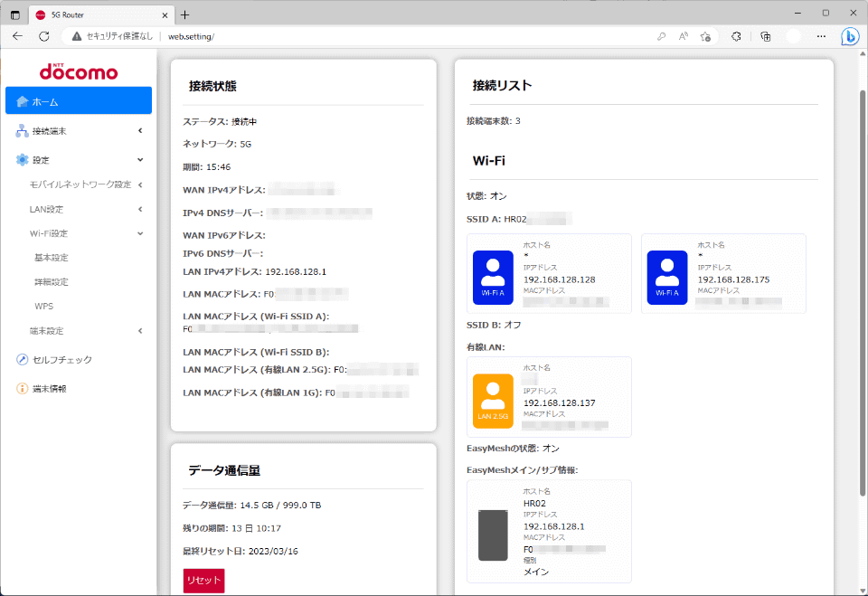The image size is (868, 596).
Task: Click the セルフチェック wrench icon
Action: 22,359
